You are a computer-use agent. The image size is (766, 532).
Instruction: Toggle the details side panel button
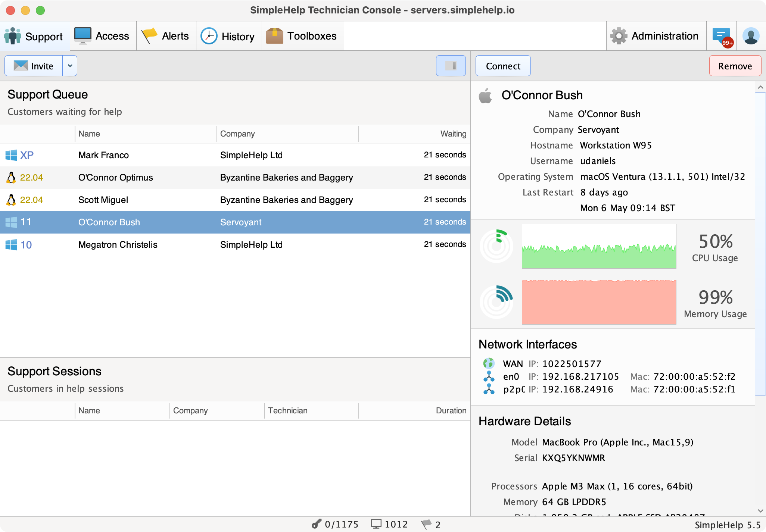[x=451, y=66]
